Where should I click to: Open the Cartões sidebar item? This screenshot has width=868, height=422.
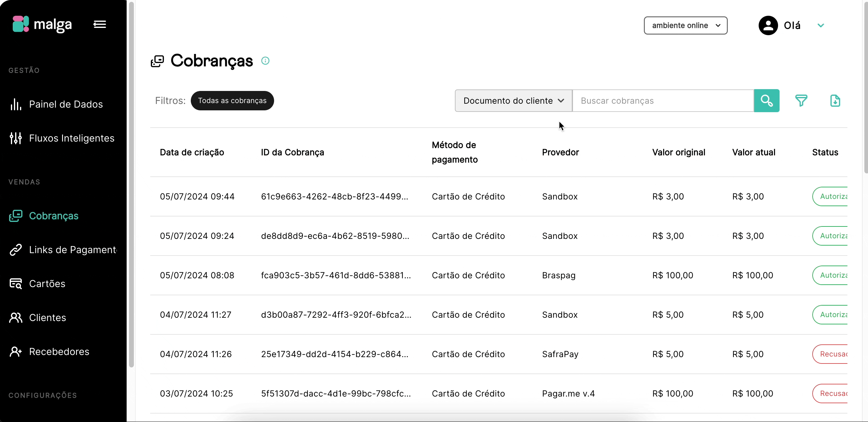(47, 284)
